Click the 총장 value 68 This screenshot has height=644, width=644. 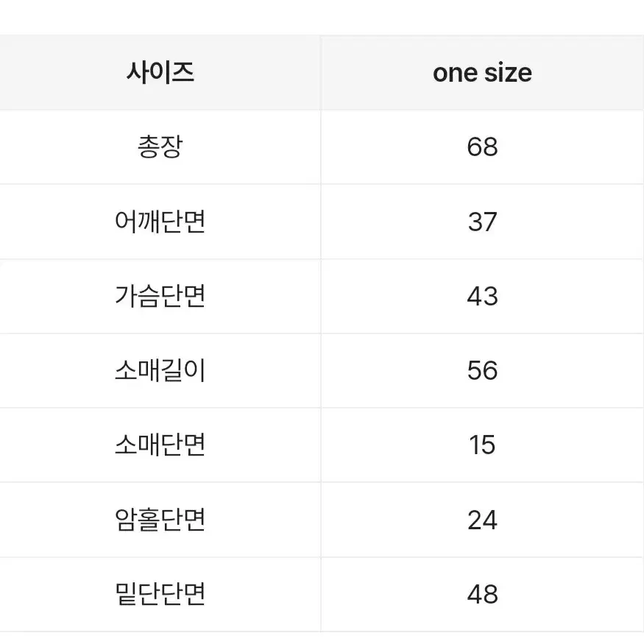point(482,147)
